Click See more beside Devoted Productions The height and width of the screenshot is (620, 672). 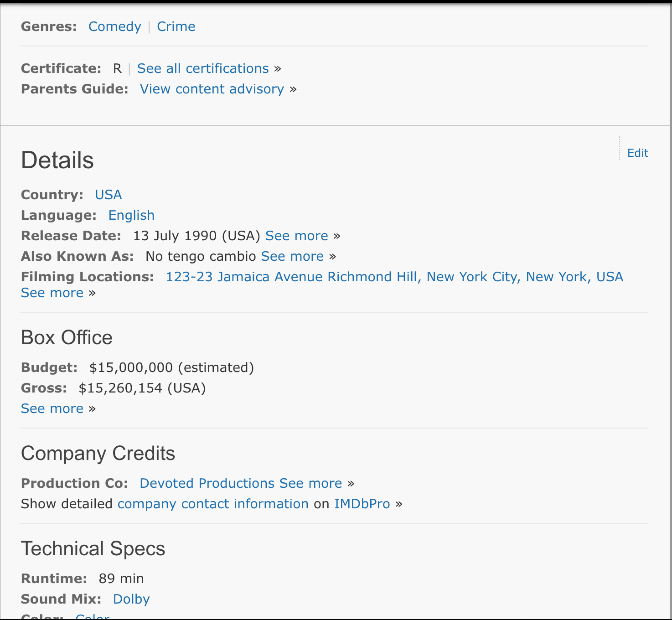coord(310,483)
